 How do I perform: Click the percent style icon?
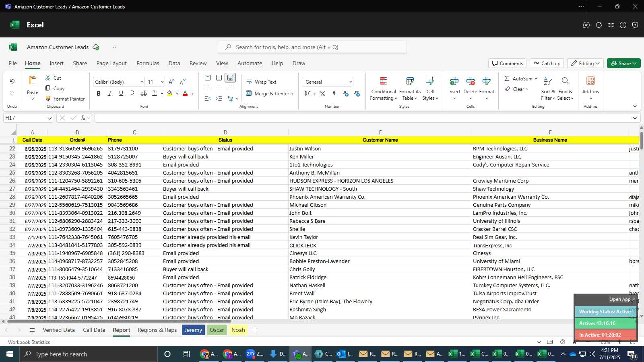click(x=323, y=93)
